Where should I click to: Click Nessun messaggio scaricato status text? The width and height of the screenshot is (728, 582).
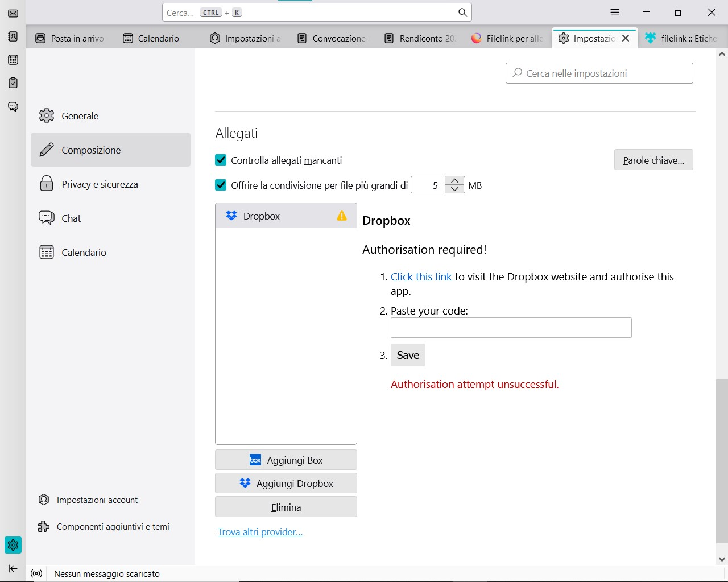pyautogui.click(x=107, y=573)
